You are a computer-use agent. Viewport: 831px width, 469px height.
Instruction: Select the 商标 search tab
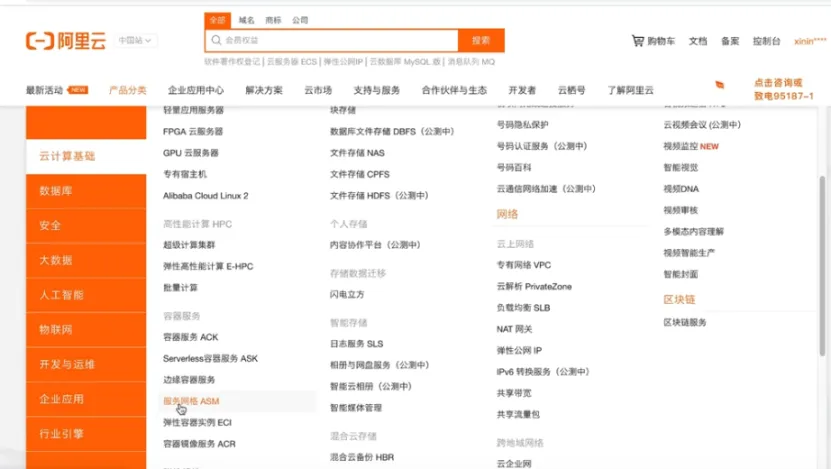point(273,20)
